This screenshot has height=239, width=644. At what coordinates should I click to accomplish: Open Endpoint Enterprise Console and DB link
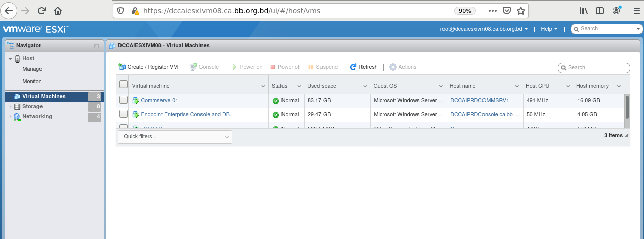click(x=185, y=114)
